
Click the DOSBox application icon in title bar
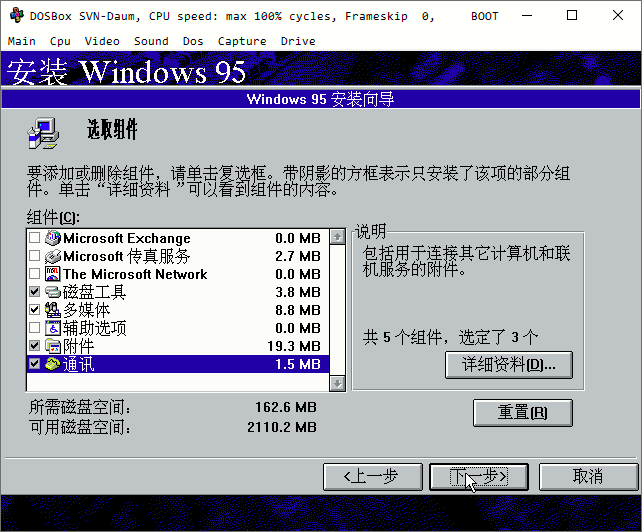click(17, 16)
